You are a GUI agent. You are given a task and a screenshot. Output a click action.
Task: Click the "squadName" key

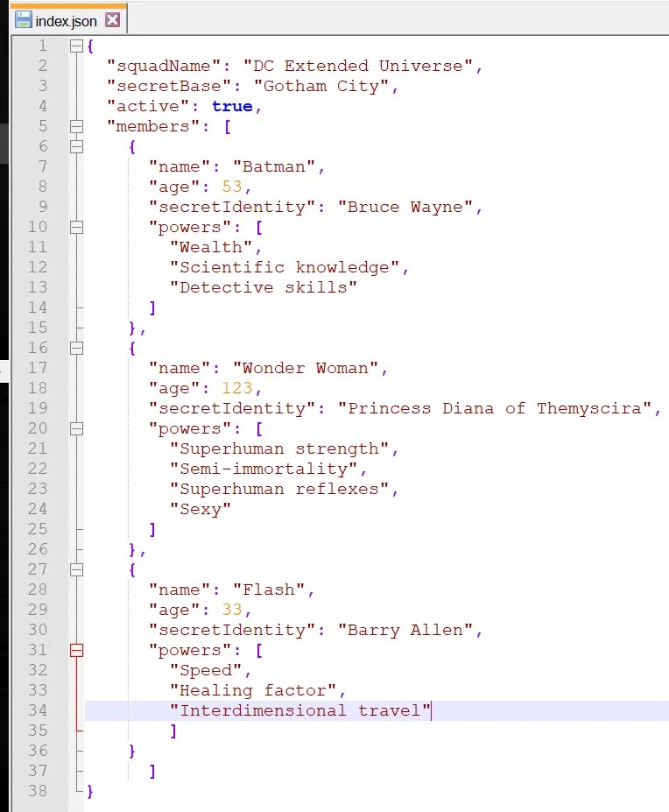[x=164, y=66]
